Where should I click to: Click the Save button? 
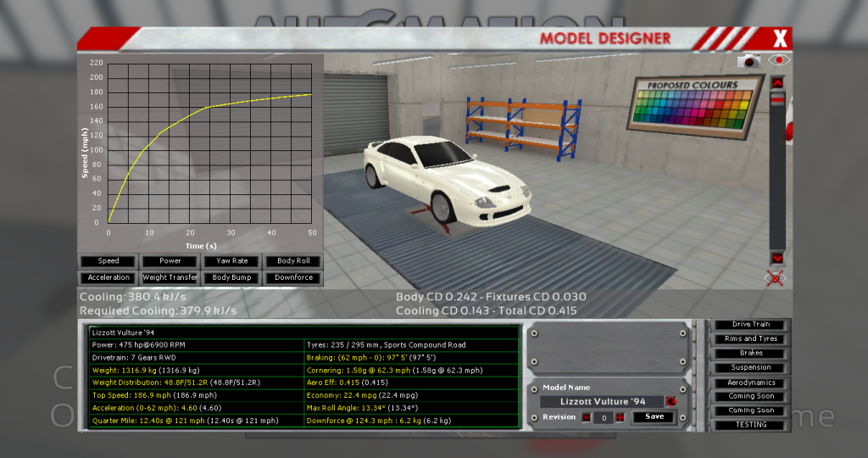coord(654,417)
